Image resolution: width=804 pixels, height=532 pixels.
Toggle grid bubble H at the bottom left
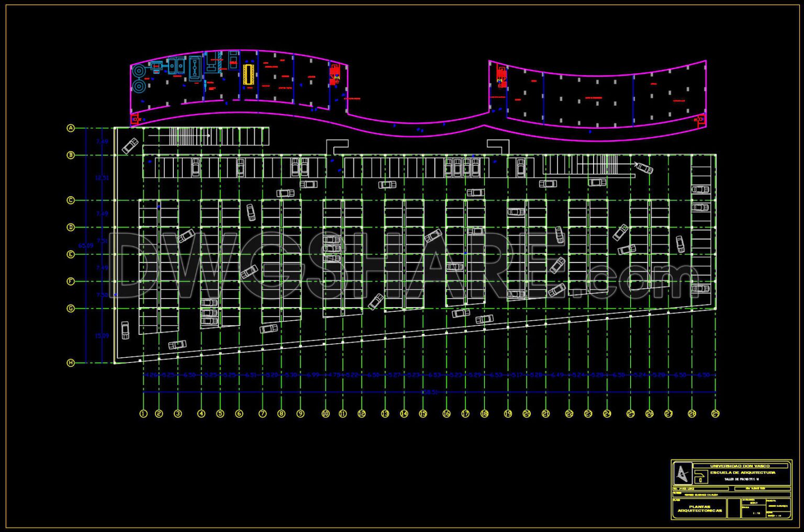click(x=70, y=363)
